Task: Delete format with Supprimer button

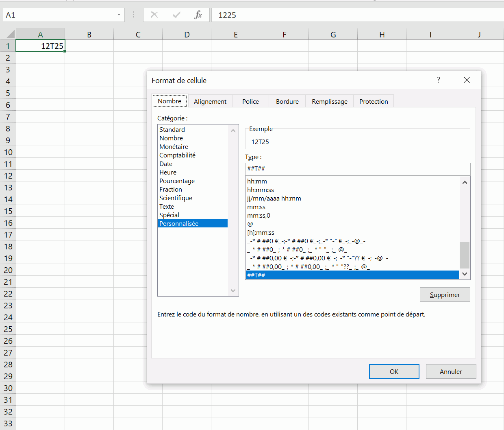Action: tap(445, 295)
